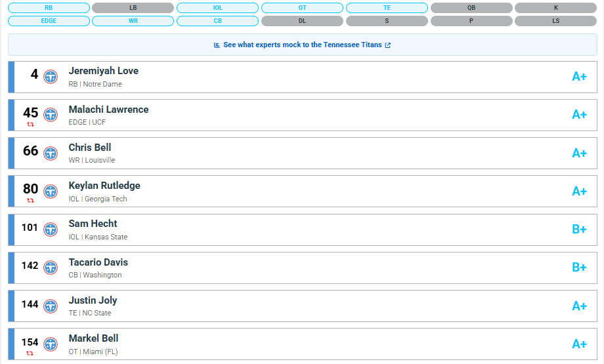
Task: Click the A+ grade for Malachi Lawrence
Action: click(x=579, y=115)
